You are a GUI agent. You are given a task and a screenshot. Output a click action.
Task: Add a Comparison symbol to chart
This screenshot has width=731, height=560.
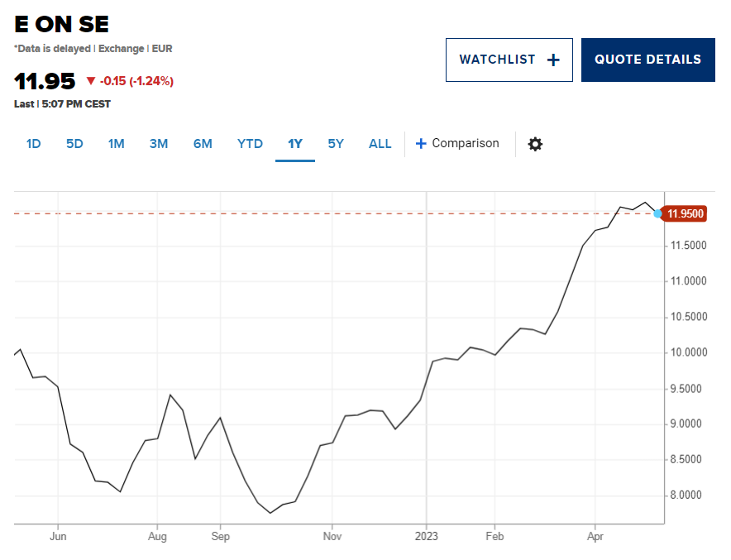pyautogui.click(x=456, y=144)
